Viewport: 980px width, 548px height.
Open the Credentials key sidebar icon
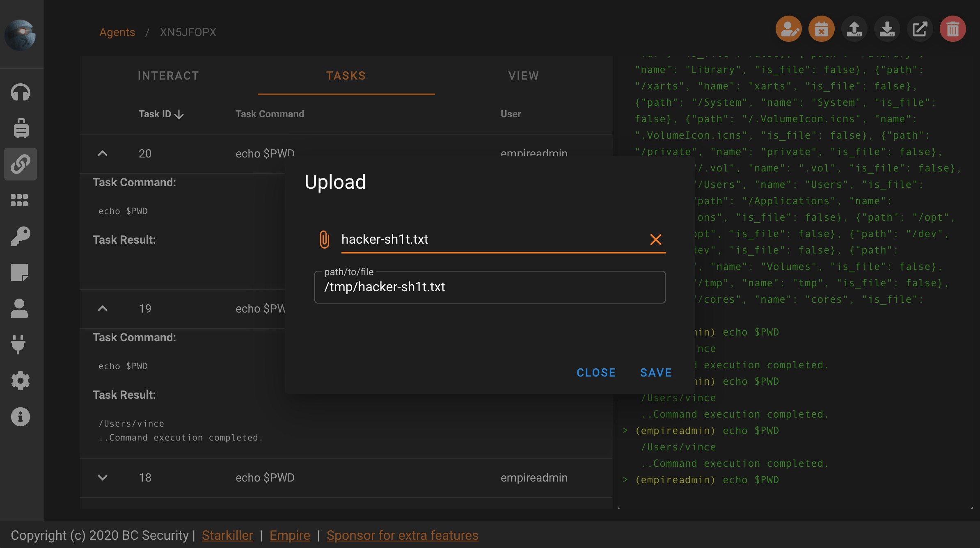20,236
